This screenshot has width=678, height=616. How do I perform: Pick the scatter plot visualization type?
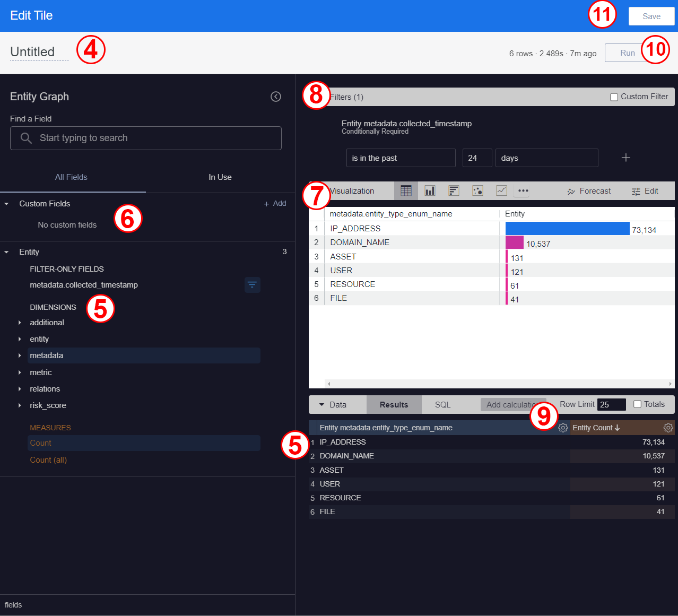[x=477, y=190]
